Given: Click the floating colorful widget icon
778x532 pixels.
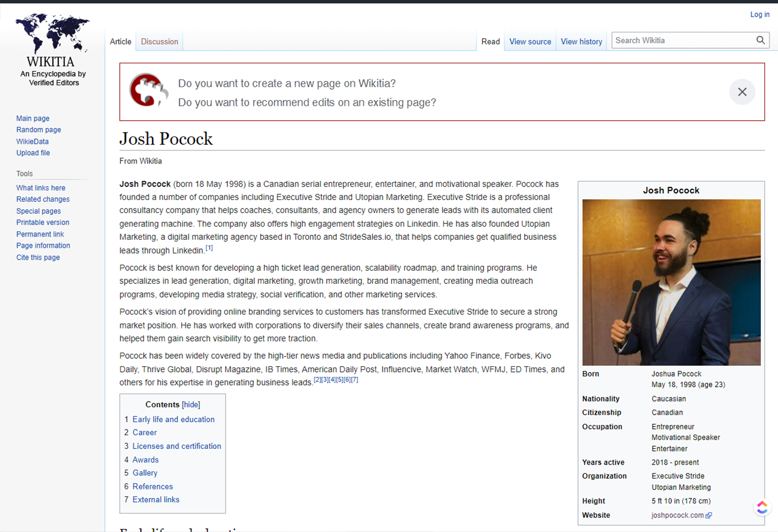Looking at the screenshot, I should 762,507.
